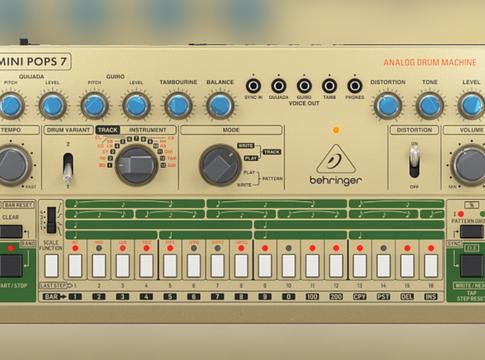The image size is (485, 360).
Task: Turn the MODE rotary selector knob
Action: point(220,165)
